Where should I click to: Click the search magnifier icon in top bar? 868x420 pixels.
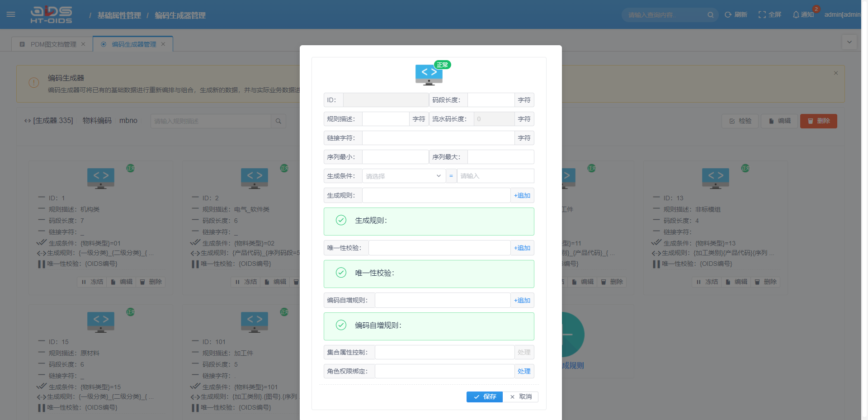click(710, 15)
